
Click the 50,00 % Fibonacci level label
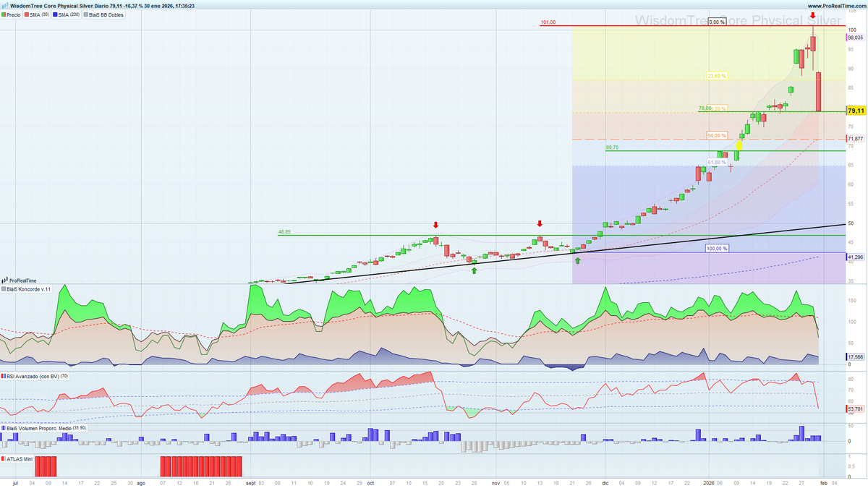tap(716, 135)
